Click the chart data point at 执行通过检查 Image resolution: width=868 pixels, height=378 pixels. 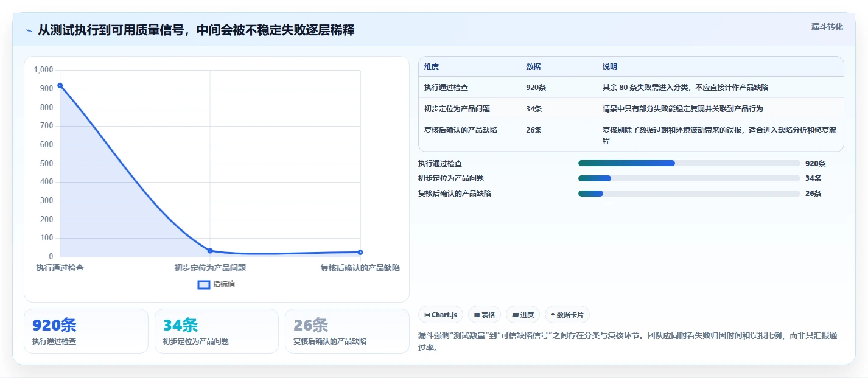pos(60,85)
